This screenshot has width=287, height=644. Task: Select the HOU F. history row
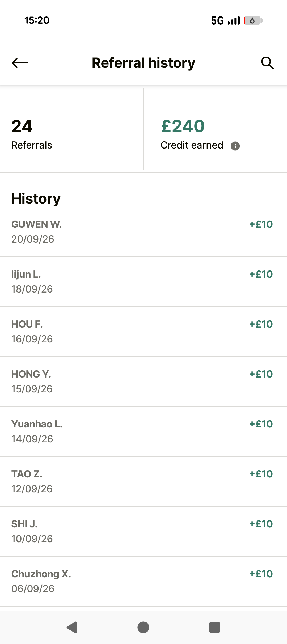click(x=143, y=332)
